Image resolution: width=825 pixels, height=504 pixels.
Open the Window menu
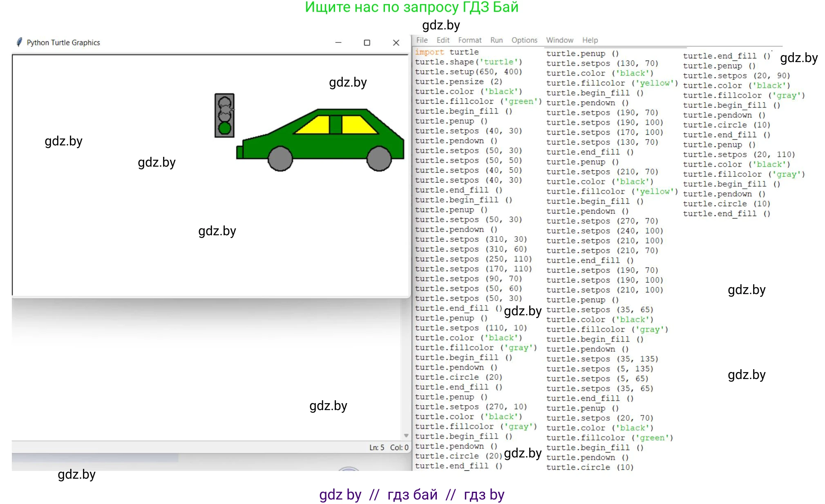tap(559, 40)
